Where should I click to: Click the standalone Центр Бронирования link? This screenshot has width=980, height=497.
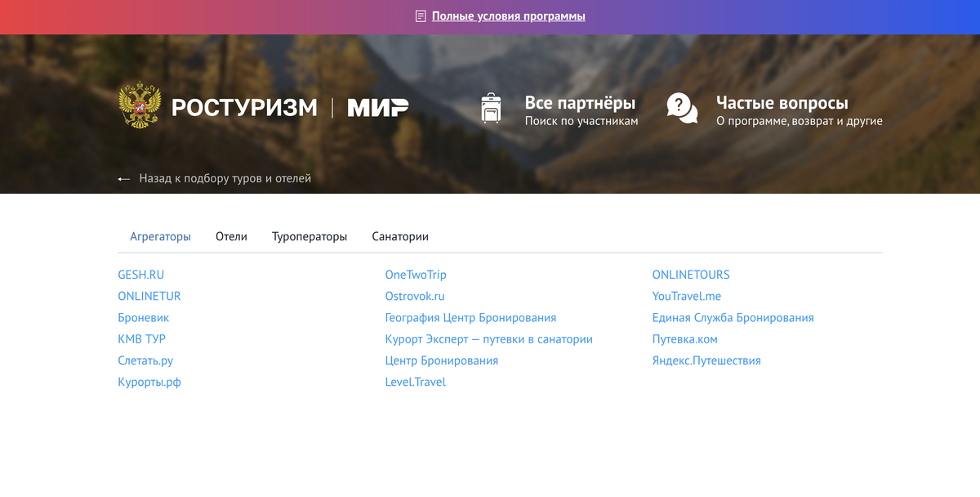(441, 360)
